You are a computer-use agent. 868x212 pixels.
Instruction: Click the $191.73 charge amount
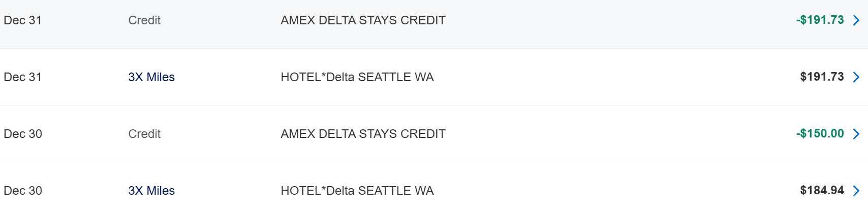point(822,77)
